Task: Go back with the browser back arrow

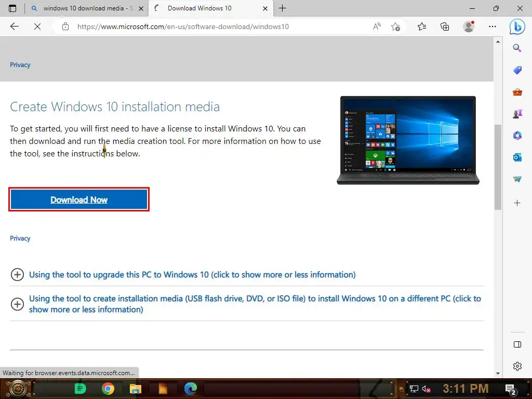Action: (x=14, y=26)
